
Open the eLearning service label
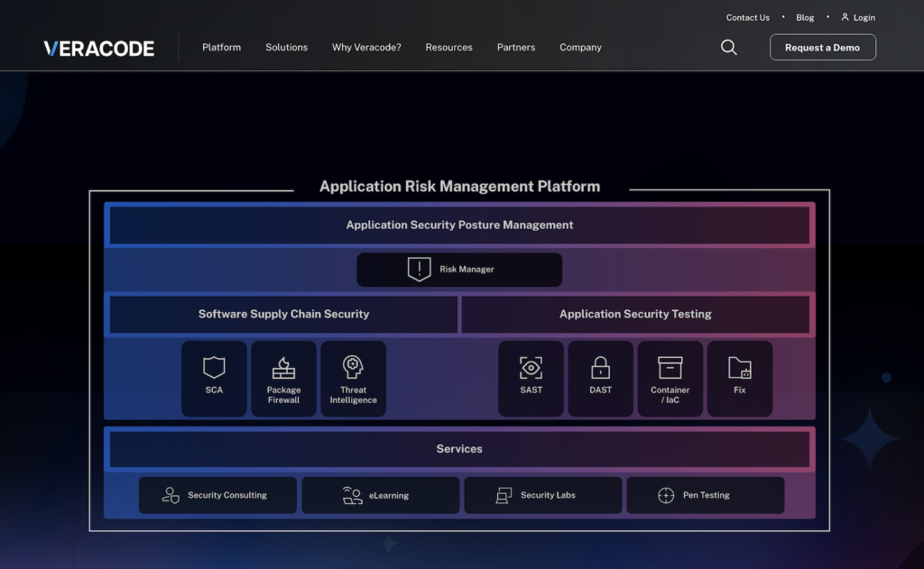pyautogui.click(x=389, y=495)
